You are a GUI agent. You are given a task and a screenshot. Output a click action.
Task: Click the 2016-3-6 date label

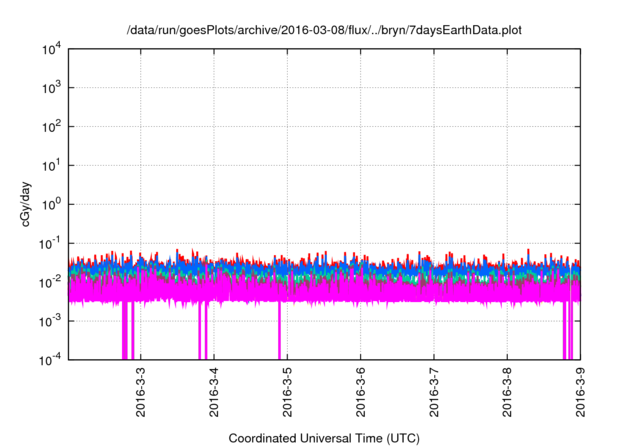(360, 392)
